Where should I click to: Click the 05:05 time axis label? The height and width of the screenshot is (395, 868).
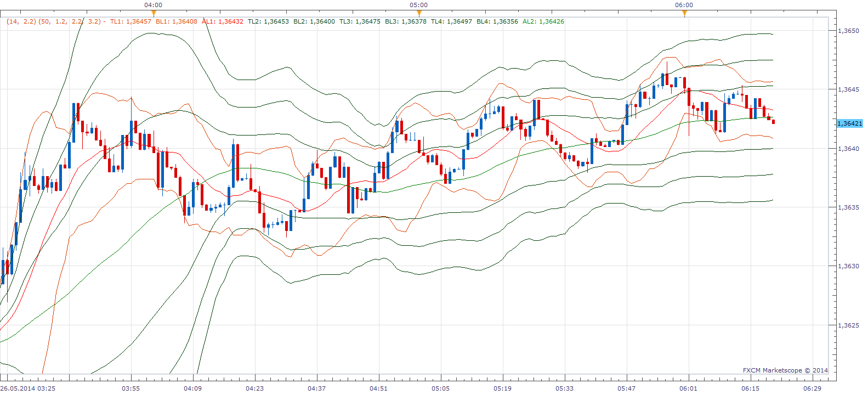pos(441,388)
